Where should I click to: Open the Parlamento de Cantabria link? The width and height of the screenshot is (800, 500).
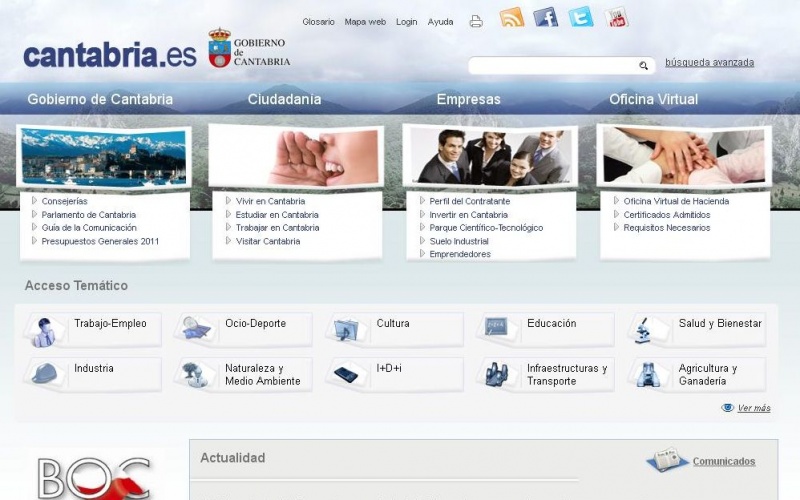pos(88,215)
